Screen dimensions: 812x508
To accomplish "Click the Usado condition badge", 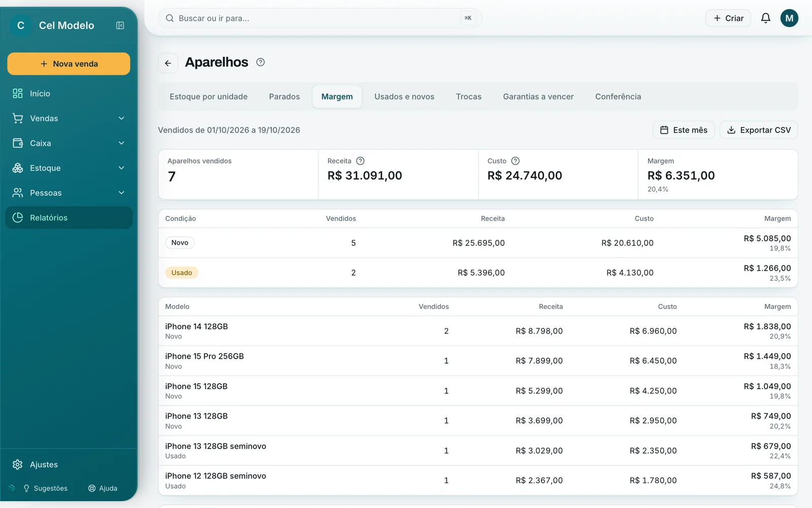I will pyautogui.click(x=182, y=273).
